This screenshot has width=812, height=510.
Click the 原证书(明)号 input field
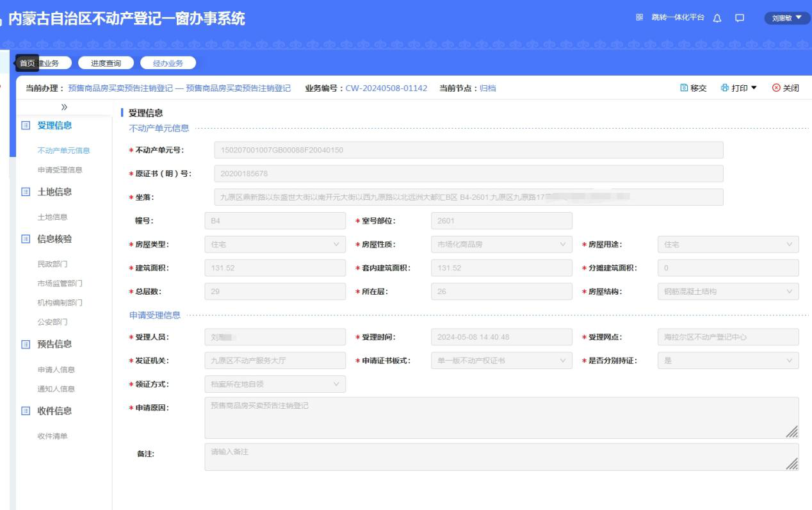pyautogui.click(x=469, y=174)
